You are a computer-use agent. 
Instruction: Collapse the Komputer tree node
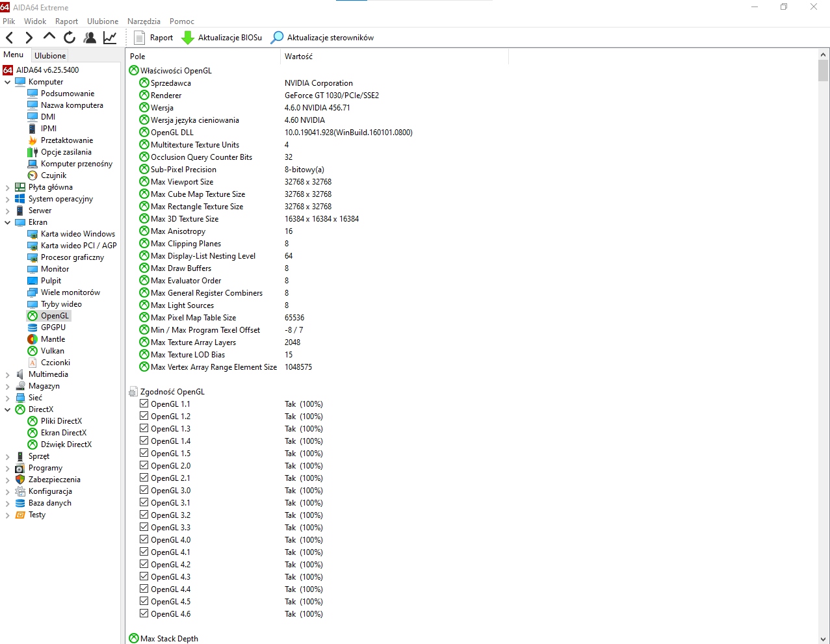(x=8, y=82)
